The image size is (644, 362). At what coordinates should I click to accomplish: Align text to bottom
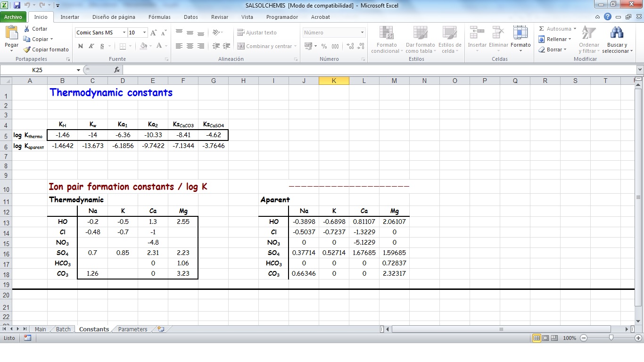click(x=201, y=33)
